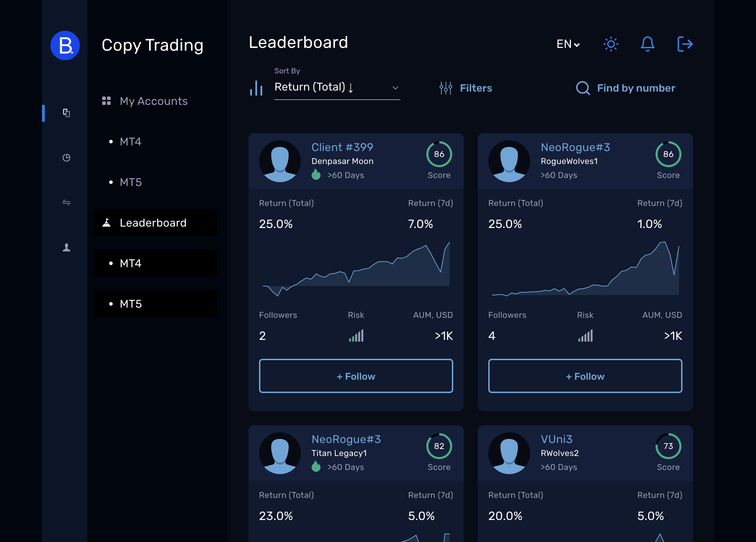Click the Client #399 avatar
The width and height of the screenshot is (756, 542).
(280, 161)
